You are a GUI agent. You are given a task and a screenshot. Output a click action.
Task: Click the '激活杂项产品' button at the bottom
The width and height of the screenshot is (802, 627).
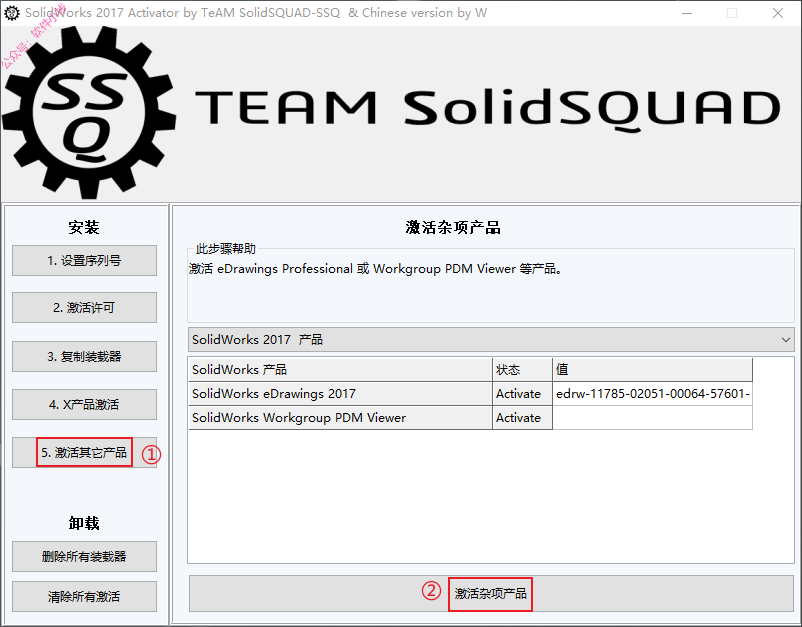click(491, 593)
